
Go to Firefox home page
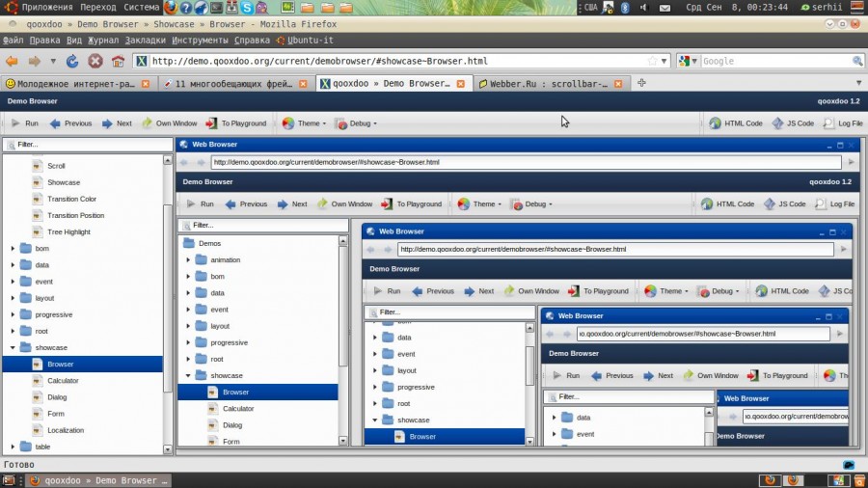coord(118,61)
